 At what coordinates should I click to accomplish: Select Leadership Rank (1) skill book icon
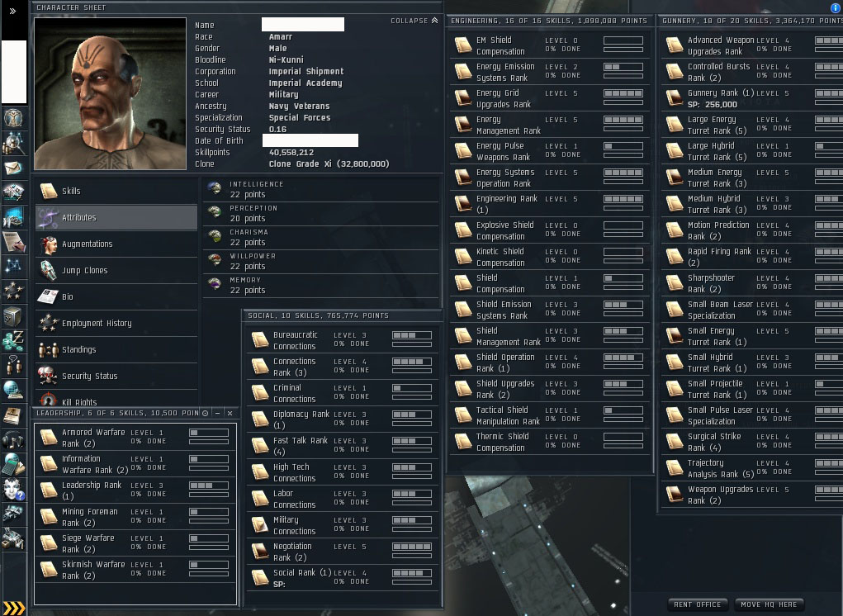49,490
